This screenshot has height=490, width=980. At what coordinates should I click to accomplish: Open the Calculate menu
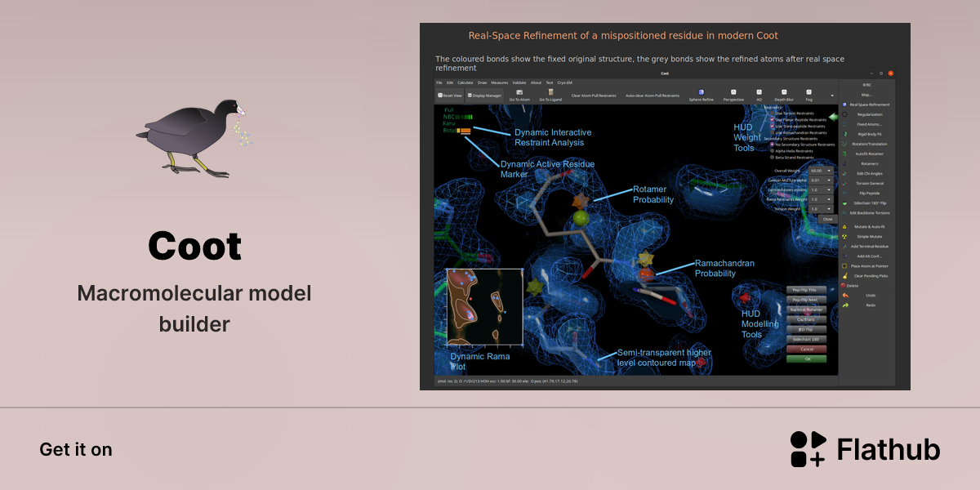click(x=465, y=82)
